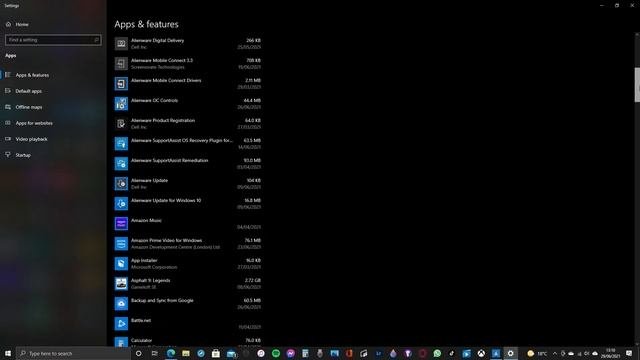Click the Alienware Update Dell Inc entry

[188, 184]
